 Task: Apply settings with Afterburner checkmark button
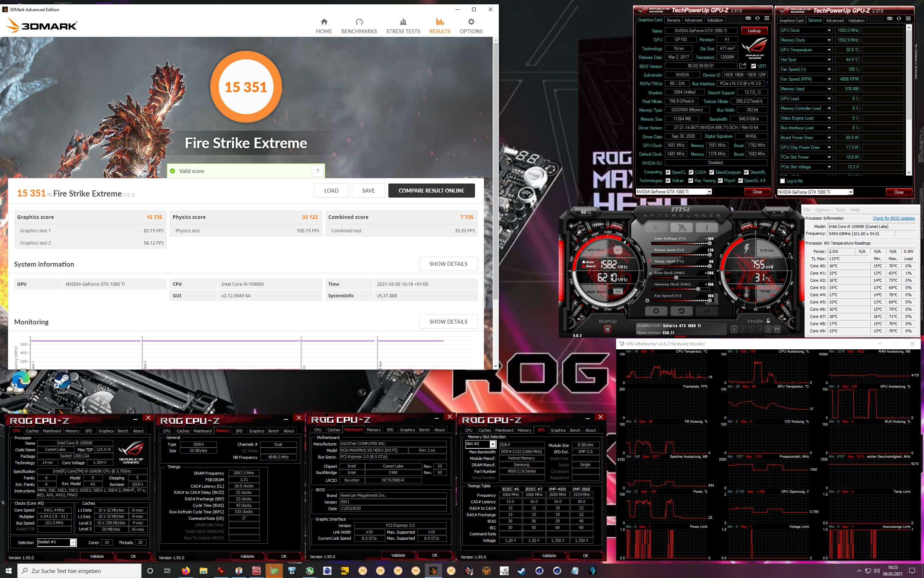click(x=706, y=311)
